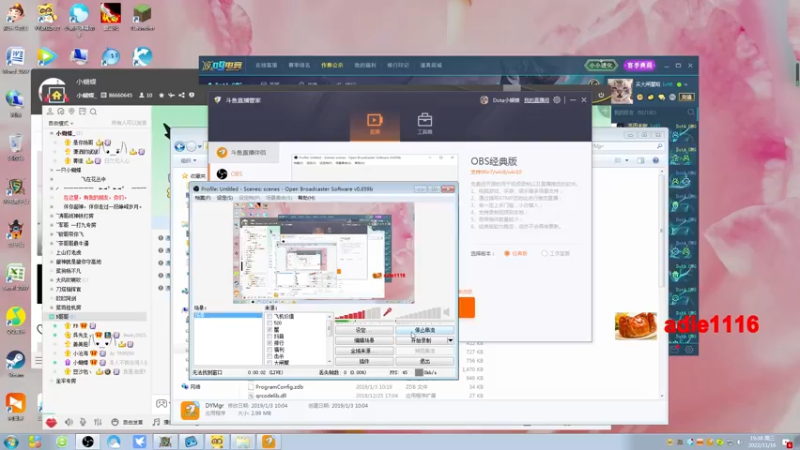Screen dimensions: 800x450
Task: Click the music note icon in YY bottom bar
Action: pos(156,422)
